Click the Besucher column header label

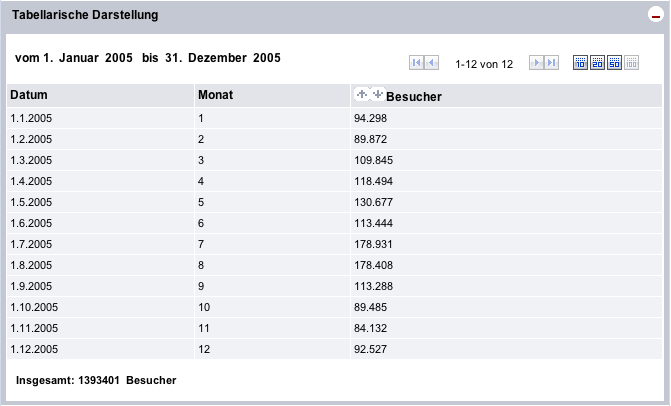414,96
